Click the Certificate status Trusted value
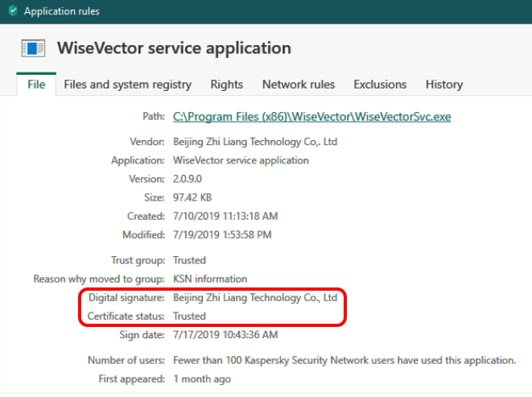Image resolution: width=532 pixels, height=397 pixels. pos(190,316)
